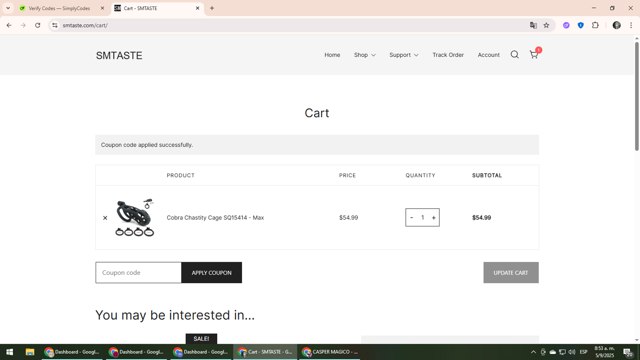Show hidden system tray icons
The width and height of the screenshot is (640, 360).
pos(533,352)
